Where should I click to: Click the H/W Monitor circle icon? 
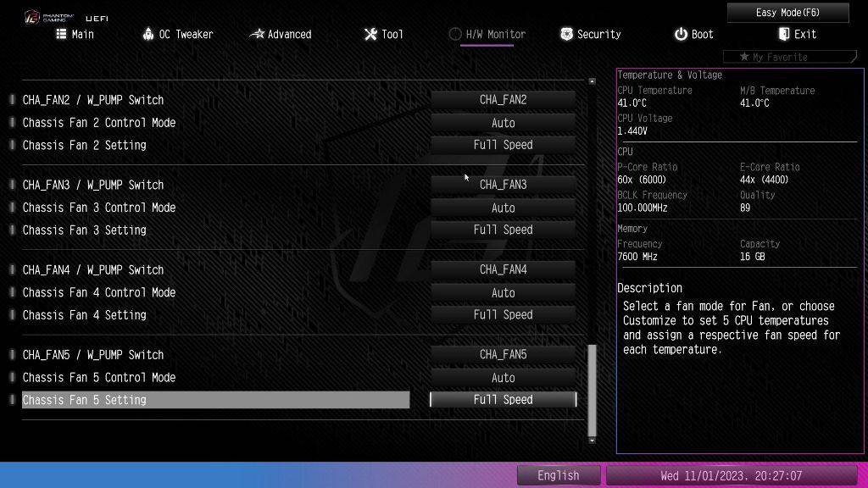click(x=455, y=34)
